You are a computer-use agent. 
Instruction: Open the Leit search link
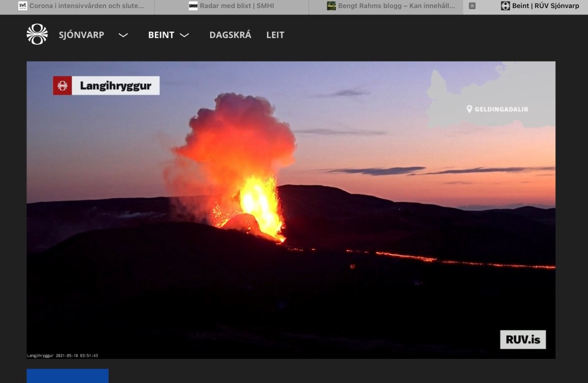(275, 35)
